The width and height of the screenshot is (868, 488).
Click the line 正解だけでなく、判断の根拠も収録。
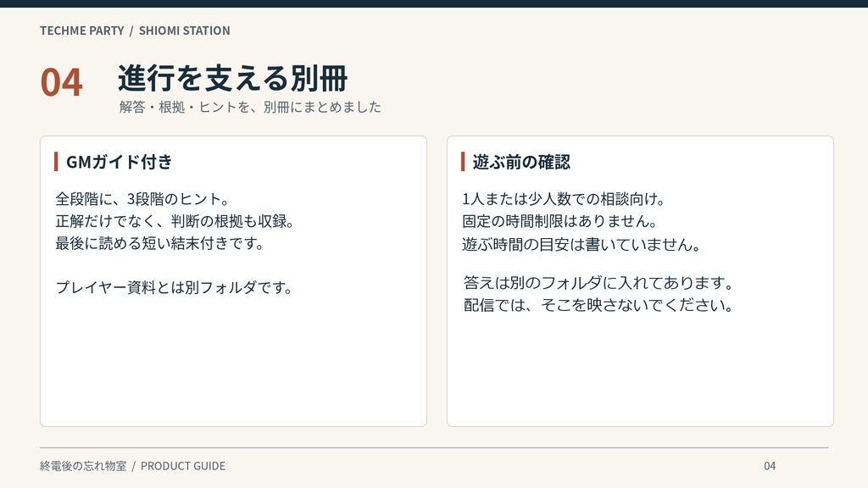point(175,221)
